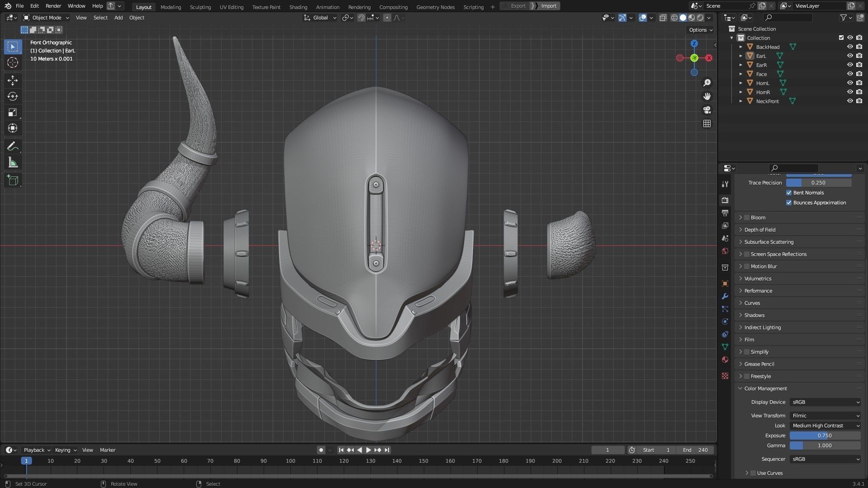Screen dimensions: 868x488
Task: Select the Move tool
Action: point(13,81)
